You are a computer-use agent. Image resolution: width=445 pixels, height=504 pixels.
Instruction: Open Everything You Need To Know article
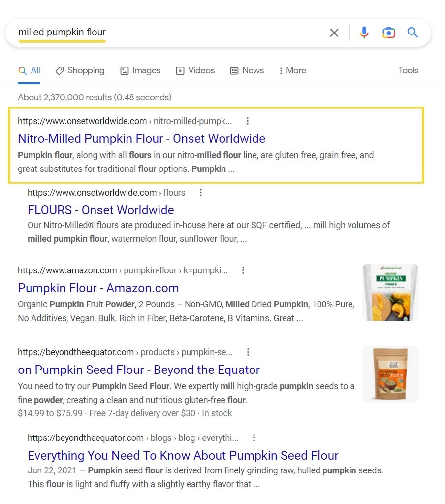(x=183, y=455)
